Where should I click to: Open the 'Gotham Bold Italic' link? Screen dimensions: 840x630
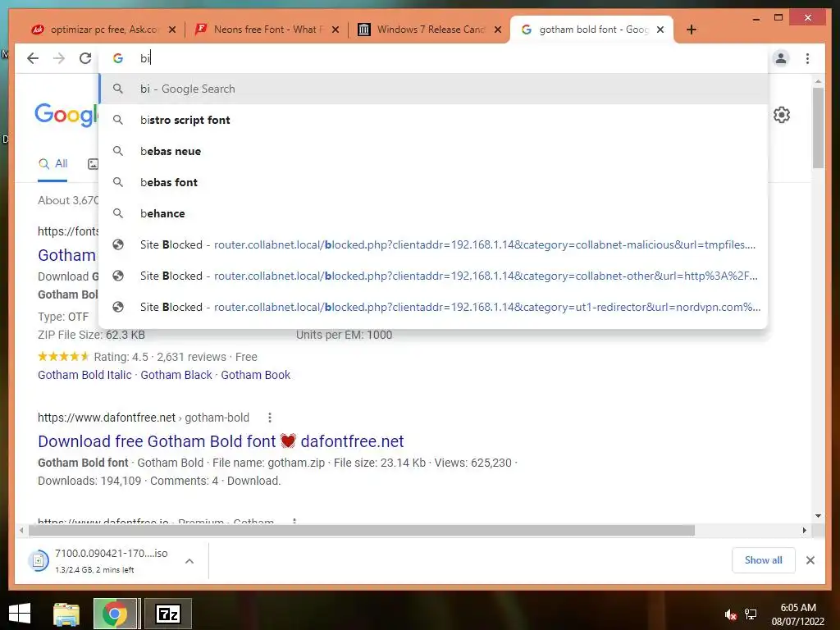click(x=84, y=375)
